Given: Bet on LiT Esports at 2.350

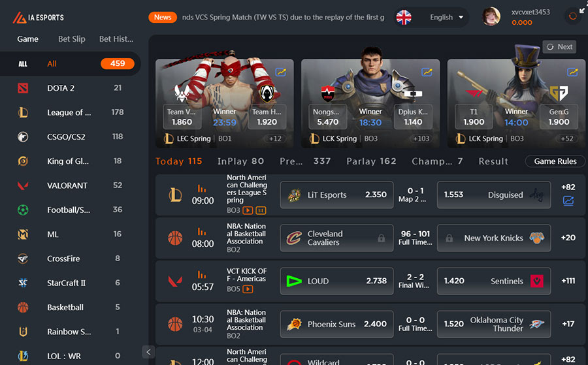Looking at the screenshot, I should coord(336,195).
